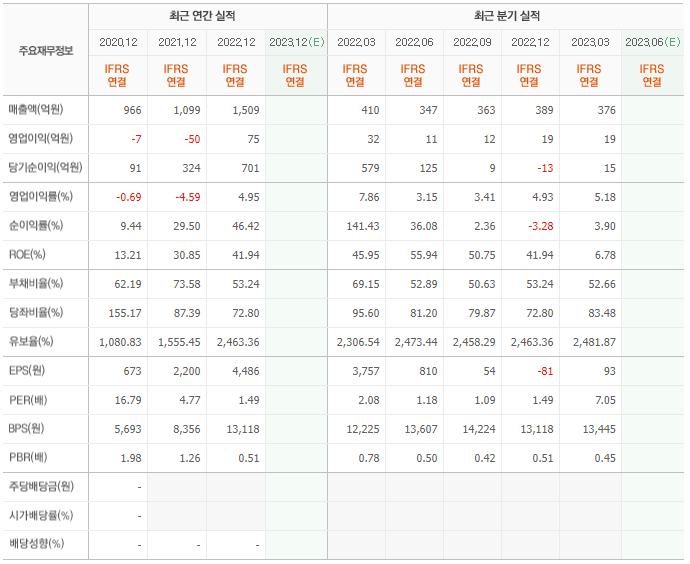Click the 14,224 BPS value

pyautogui.click(x=479, y=430)
